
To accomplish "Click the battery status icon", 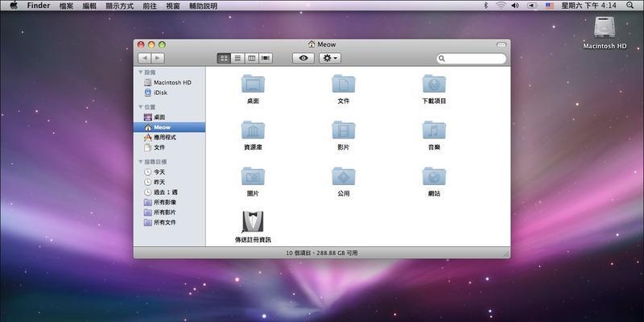I will (532, 6).
